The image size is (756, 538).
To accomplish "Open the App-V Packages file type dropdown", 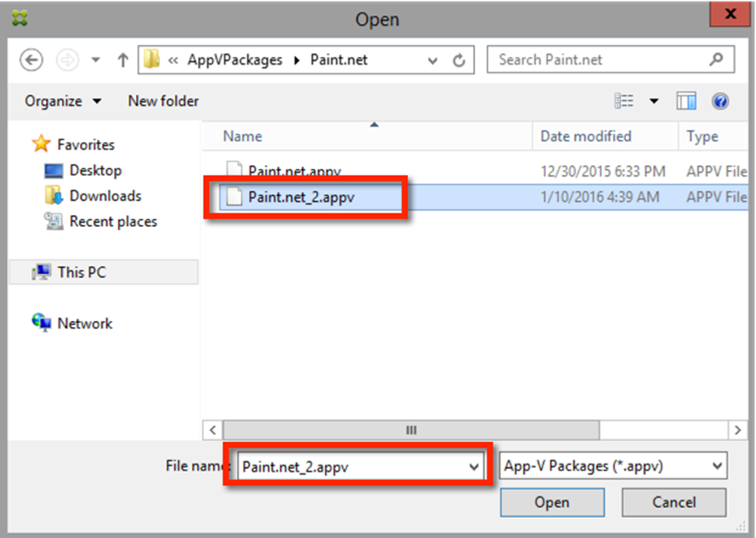I will (x=612, y=466).
